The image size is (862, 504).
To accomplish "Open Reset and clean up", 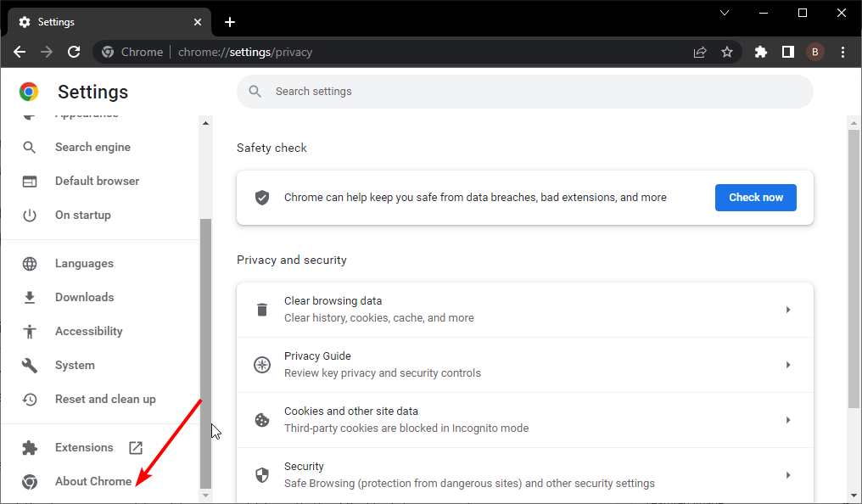I will [x=105, y=399].
